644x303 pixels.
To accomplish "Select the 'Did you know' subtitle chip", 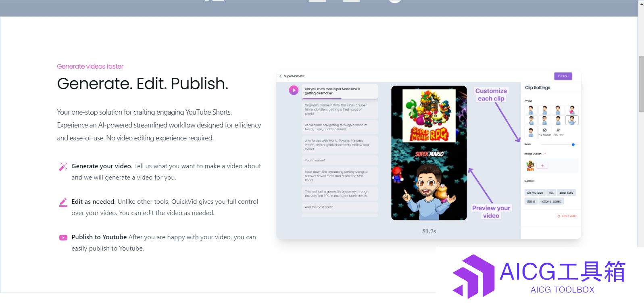I will [x=535, y=193].
